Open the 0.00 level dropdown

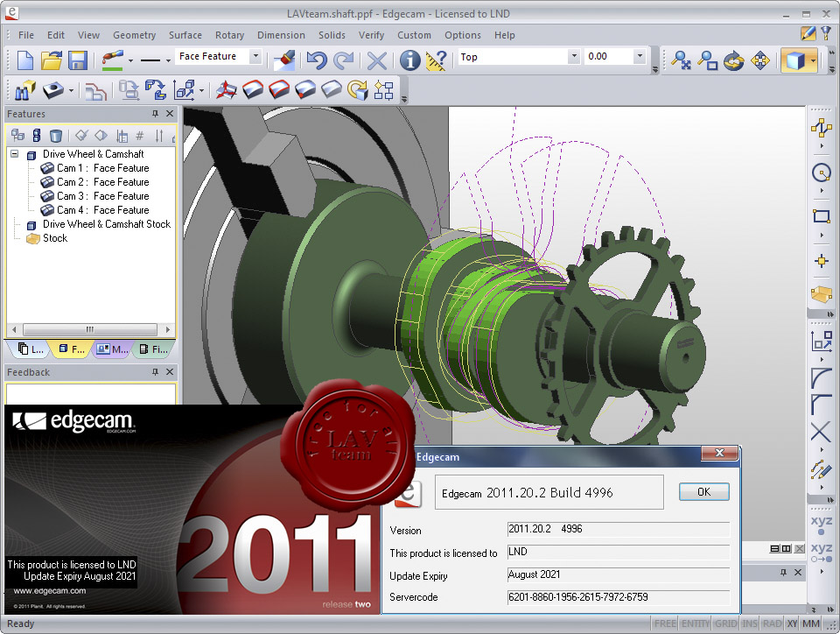pyautogui.click(x=639, y=56)
